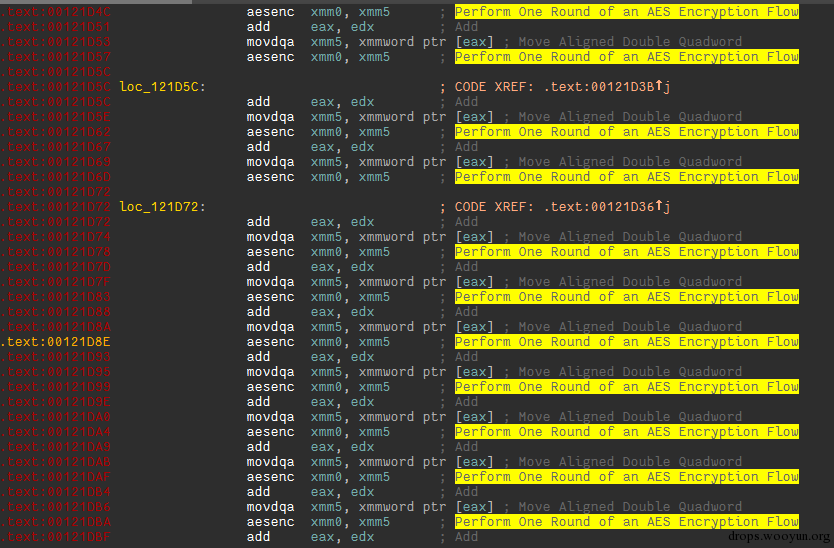
Task: Select the highlighted address .text:00121D8E
Action: (55, 342)
